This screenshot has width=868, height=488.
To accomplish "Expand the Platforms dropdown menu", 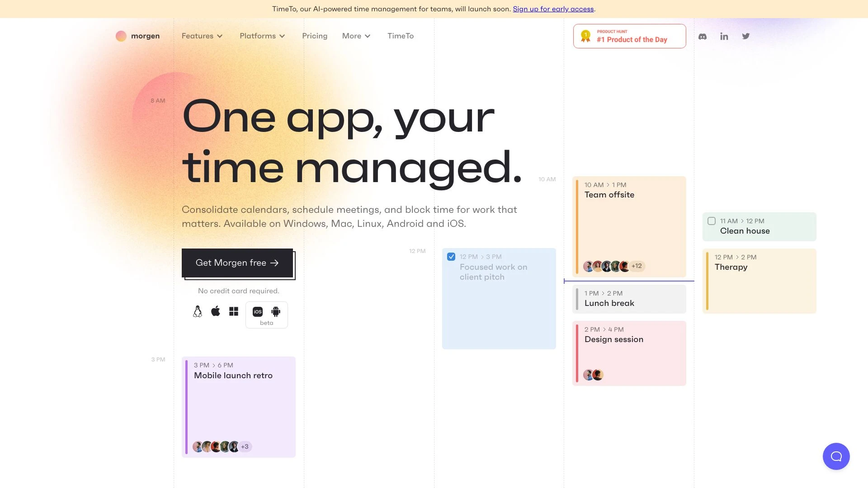I will 262,36.
